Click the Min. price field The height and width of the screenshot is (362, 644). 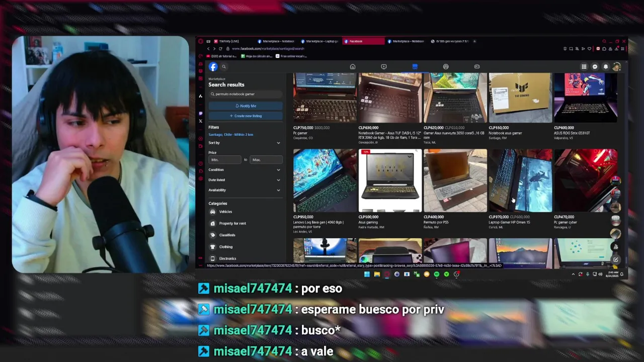[225, 160]
